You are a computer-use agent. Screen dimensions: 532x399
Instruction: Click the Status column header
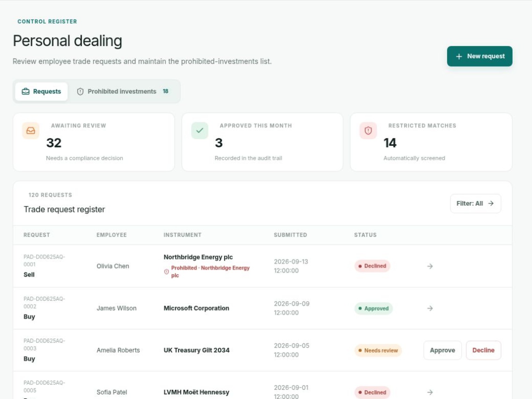[365, 235]
